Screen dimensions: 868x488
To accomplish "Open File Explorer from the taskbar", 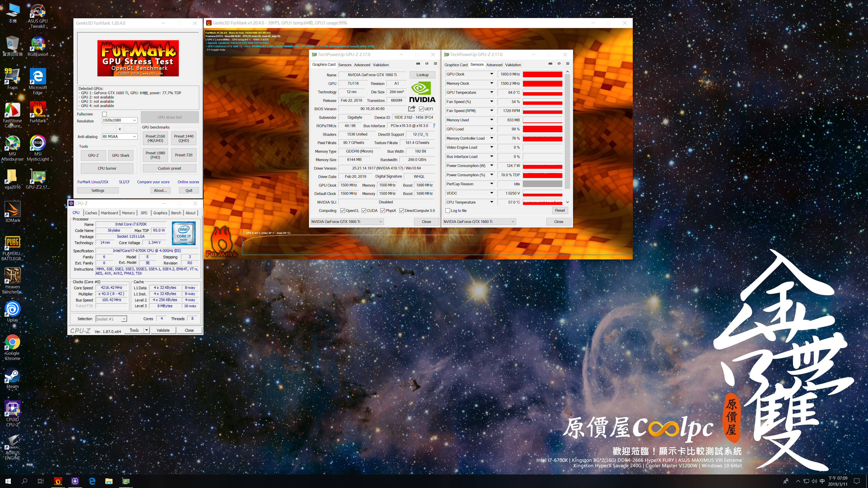I will [109, 481].
